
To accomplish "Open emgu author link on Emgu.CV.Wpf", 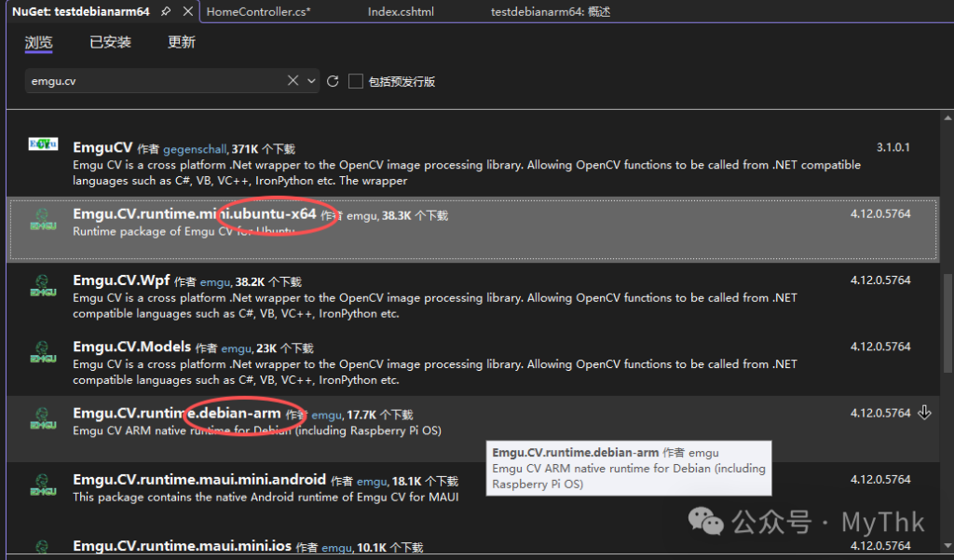I will pyautogui.click(x=215, y=281).
